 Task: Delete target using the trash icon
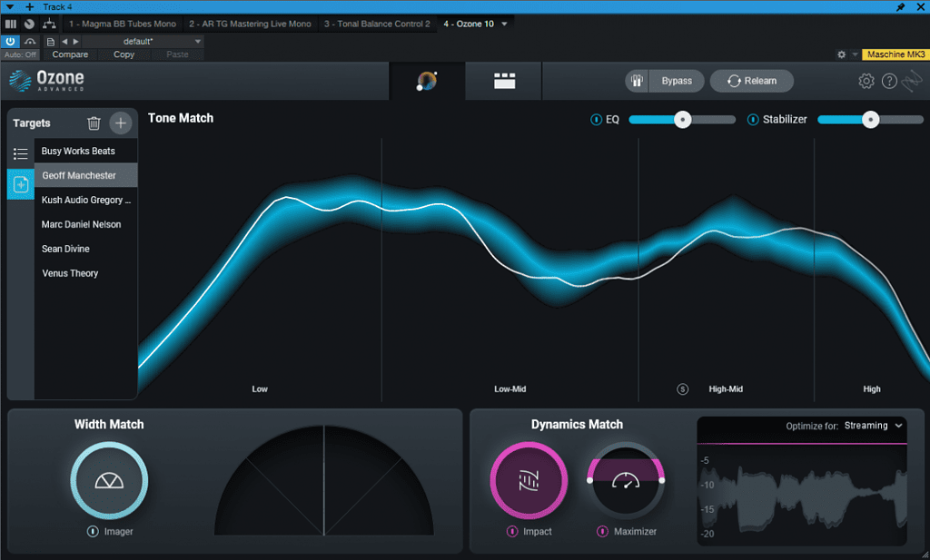tap(94, 123)
